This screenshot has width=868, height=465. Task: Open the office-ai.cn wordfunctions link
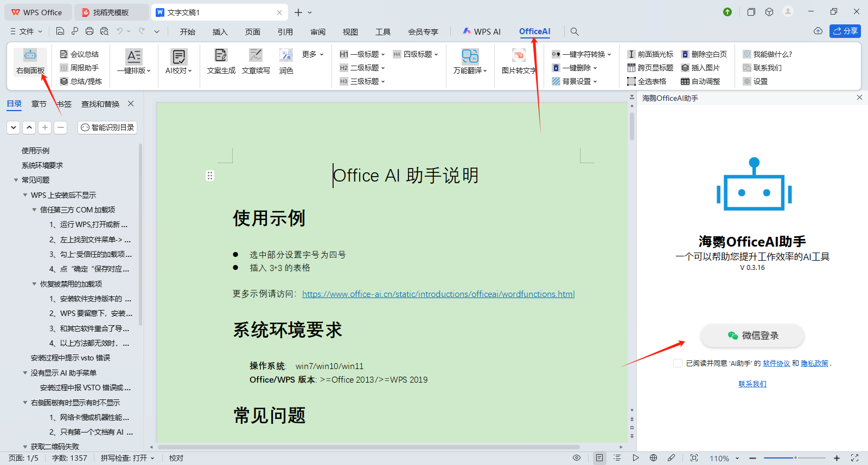[x=438, y=294]
